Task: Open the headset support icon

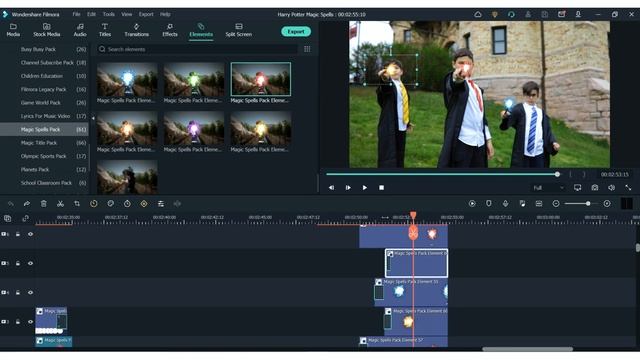Action: coord(511,14)
